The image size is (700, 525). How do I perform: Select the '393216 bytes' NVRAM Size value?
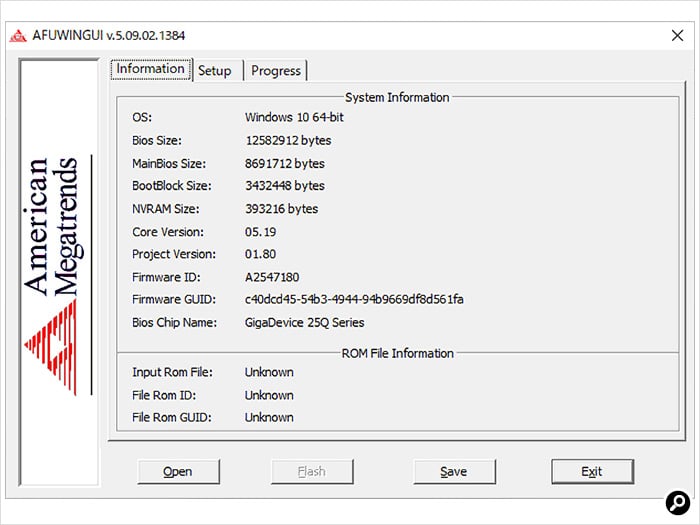tap(281, 209)
